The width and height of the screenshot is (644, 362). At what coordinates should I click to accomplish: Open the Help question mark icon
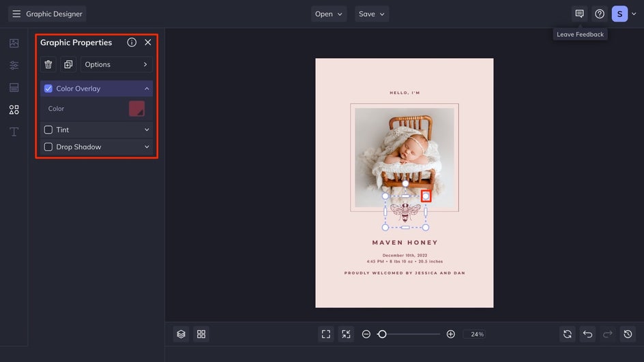600,14
